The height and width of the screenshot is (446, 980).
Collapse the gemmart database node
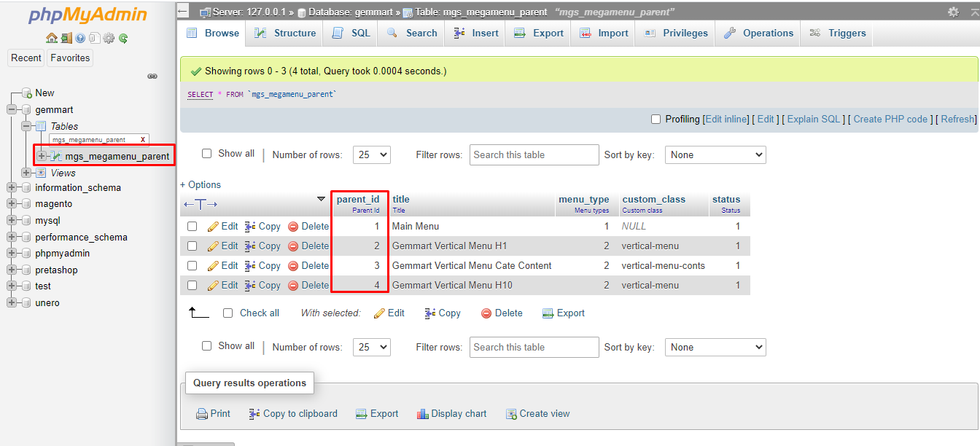coord(12,109)
